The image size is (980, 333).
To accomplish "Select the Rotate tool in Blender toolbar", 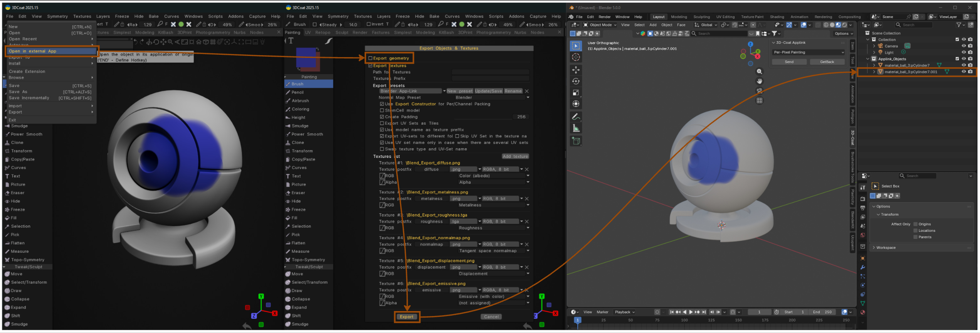I will click(576, 81).
